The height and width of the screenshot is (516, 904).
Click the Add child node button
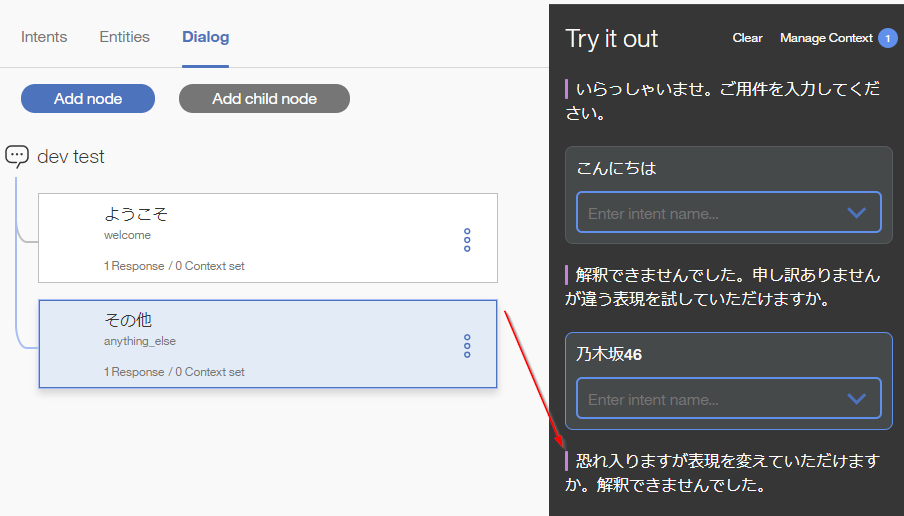pos(264,99)
